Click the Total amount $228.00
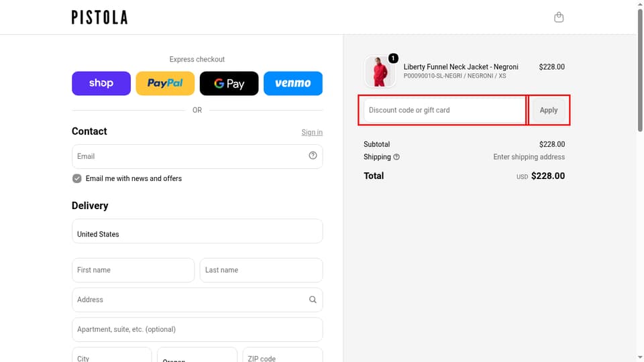 click(x=548, y=176)
